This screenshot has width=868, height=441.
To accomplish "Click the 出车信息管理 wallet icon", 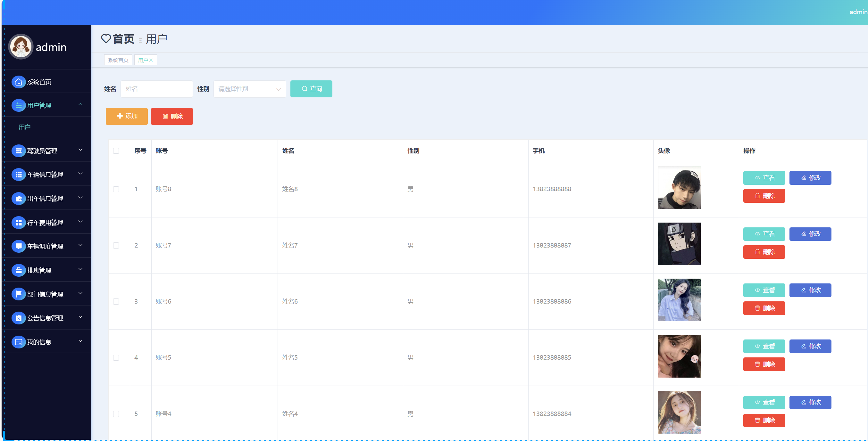I will pyautogui.click(x=19, y=199).
